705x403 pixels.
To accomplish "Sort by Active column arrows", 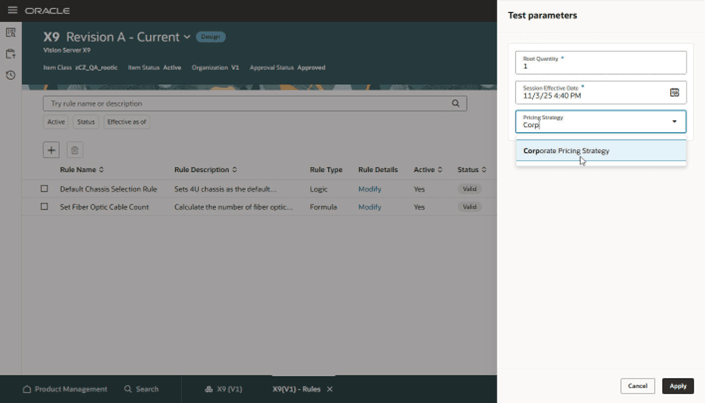I will tap(440, 170).
